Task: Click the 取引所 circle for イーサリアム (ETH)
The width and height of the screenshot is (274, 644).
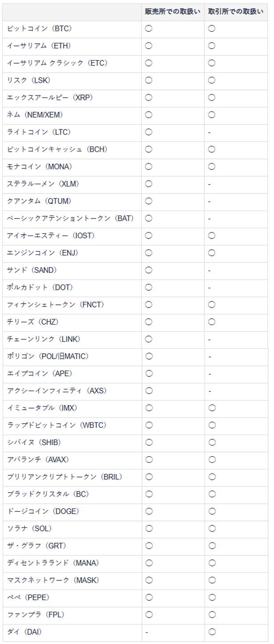Action: point(212,46)
